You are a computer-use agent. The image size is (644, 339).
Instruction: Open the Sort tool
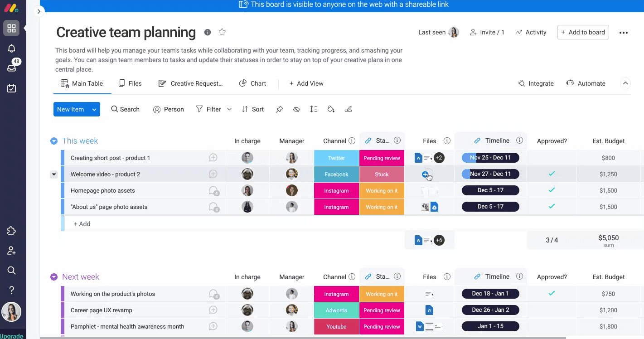click(253, 109)
